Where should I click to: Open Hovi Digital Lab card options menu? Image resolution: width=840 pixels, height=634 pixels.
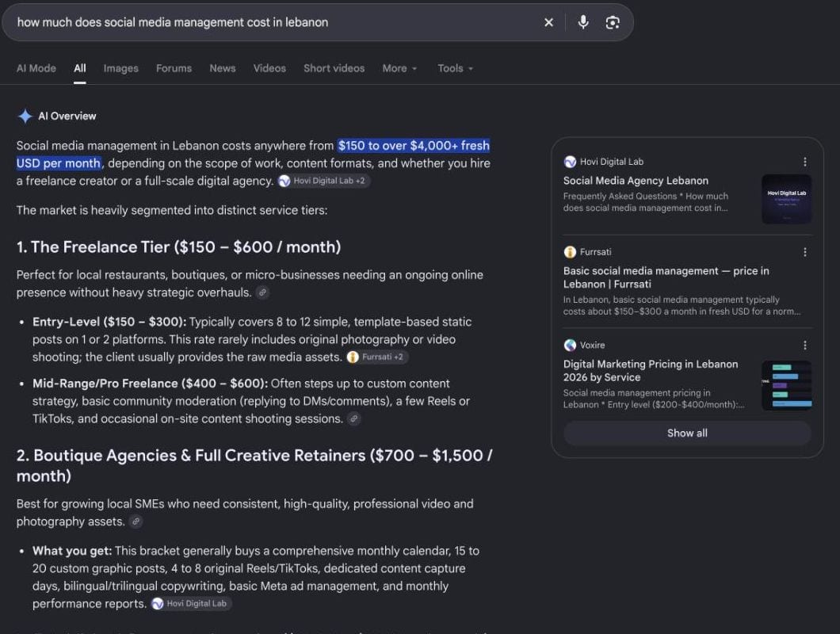point(804,162)
